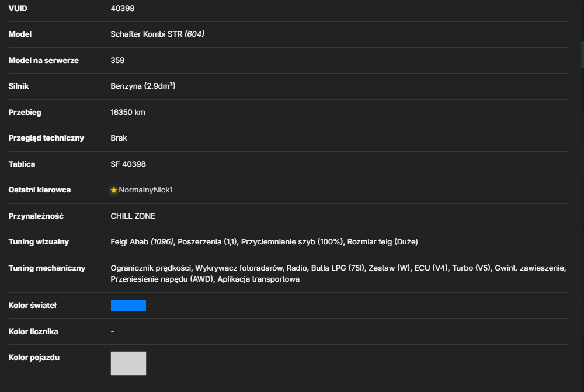Click the Ostatni kierowca row label
The width and height of the screenshot is (584, 392).
[x=40, y=190]
